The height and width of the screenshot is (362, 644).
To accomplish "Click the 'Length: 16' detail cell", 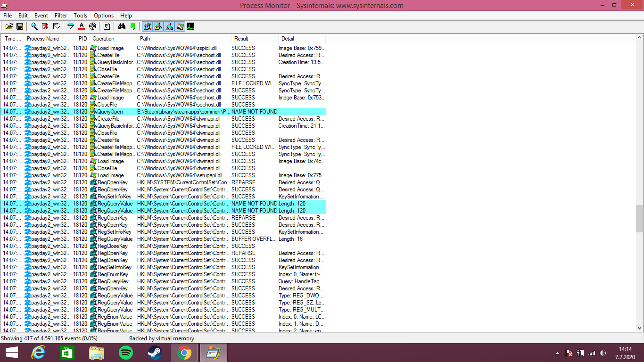I will point(290,239).
